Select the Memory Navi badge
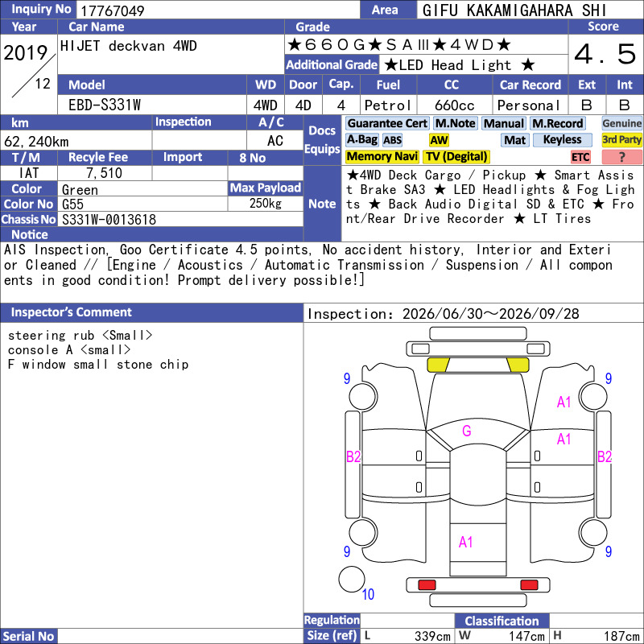Viewport: 644px width, 644px height. (x=382, y=156)
